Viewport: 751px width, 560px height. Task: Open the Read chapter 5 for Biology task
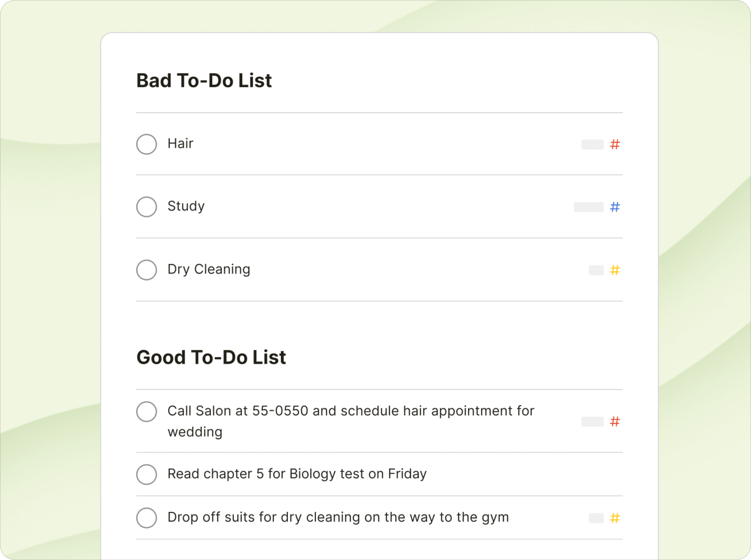pyautogui.click(x=297, y=474)
